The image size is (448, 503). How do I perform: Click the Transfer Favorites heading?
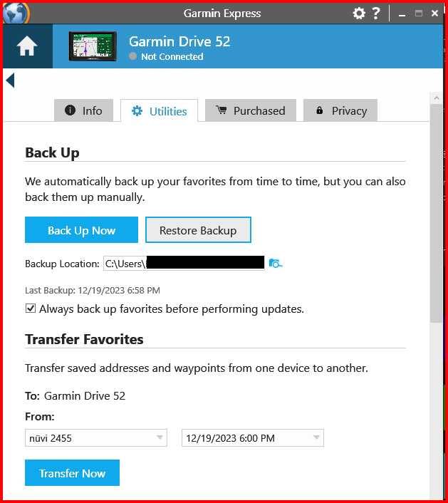[x=84, y=339]
